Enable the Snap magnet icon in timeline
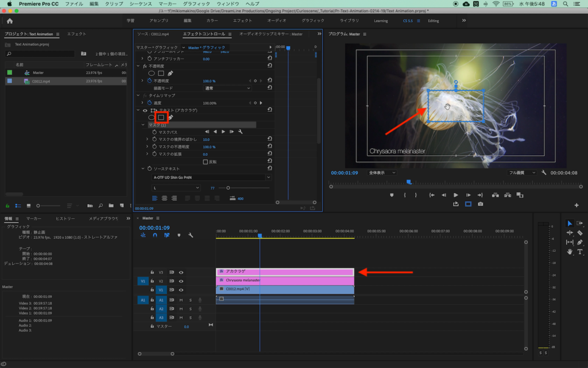This screenshot has height=368, width=588. (154, 235)
